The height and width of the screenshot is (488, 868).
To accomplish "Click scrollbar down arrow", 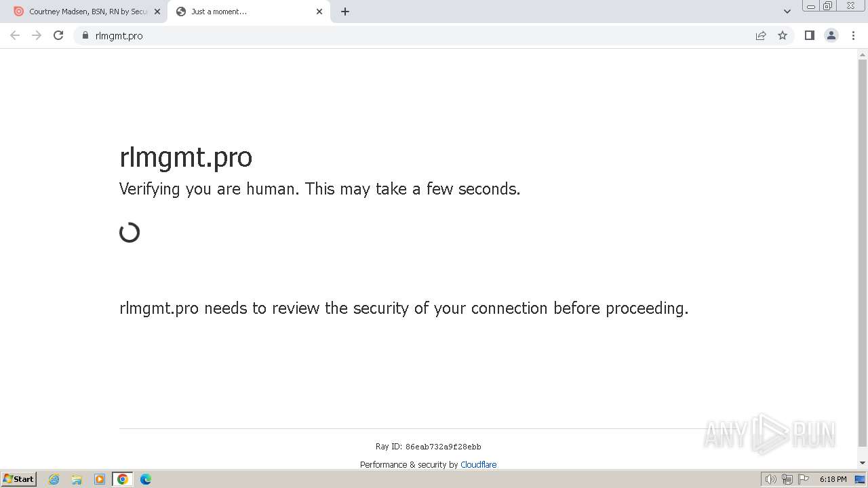I will 863,463.
